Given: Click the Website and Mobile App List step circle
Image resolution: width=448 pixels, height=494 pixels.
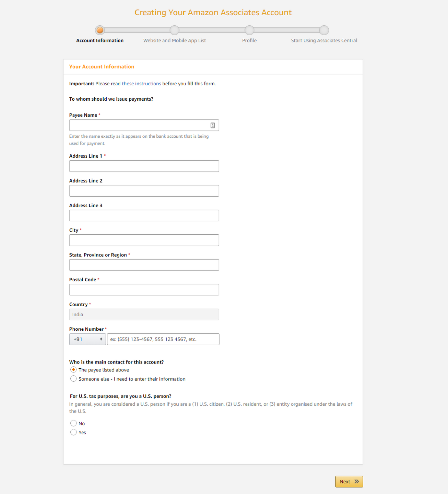Looking at the screenshot, I should click(174, 30).
